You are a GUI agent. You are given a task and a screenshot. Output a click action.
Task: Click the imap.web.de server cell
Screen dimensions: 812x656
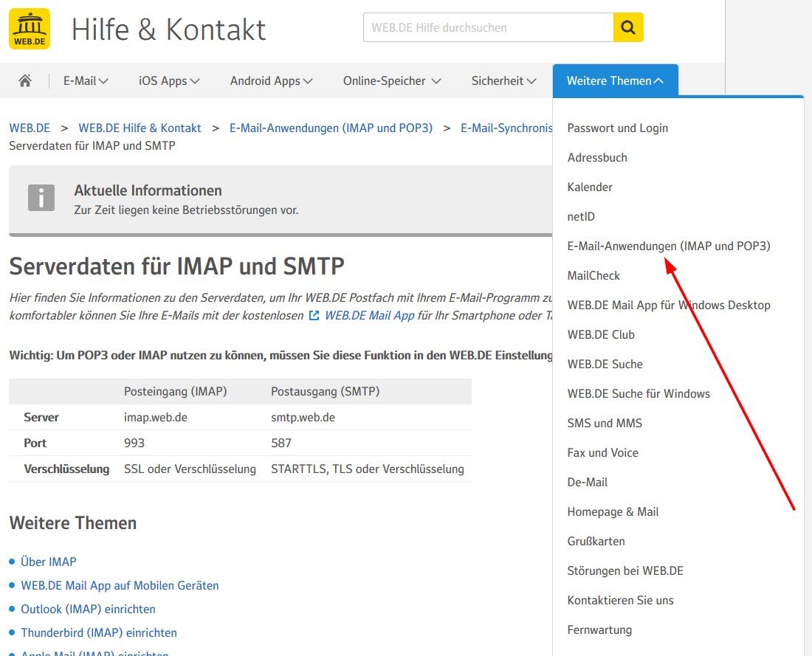coord(155,418)
